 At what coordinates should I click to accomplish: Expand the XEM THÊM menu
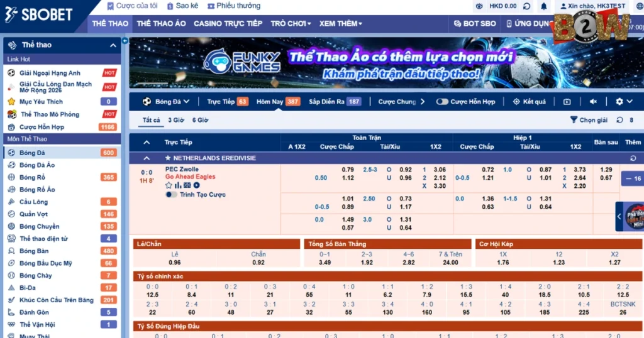tap(340, 23)
